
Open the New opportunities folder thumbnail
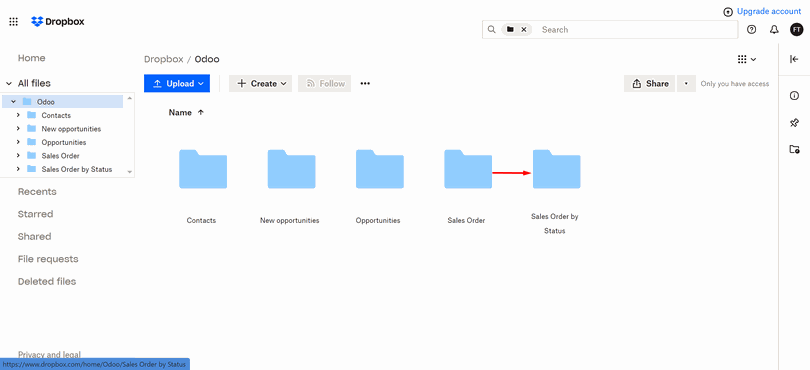(x=291, y=169)
